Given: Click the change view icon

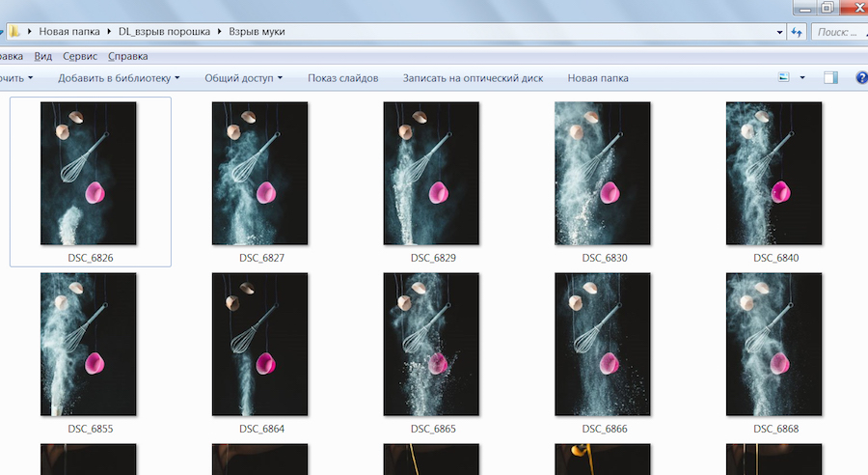Looking at the screenshot, I should (x=784, y=77).
